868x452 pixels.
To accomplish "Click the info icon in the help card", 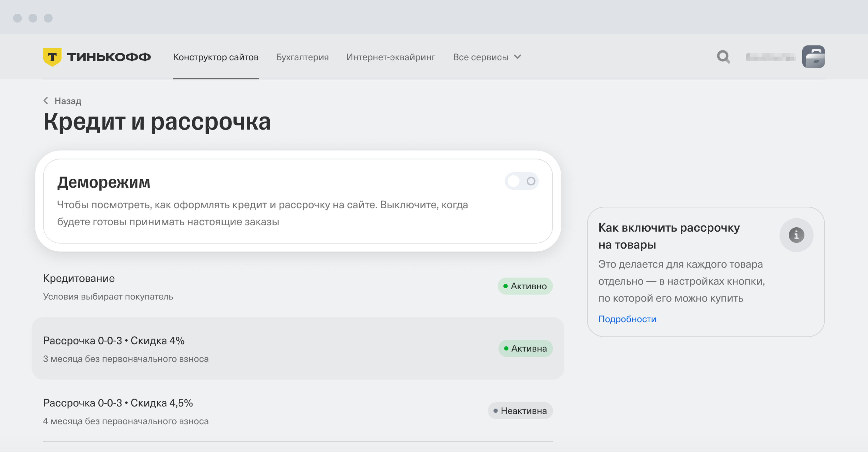I will click(x=796, y=235).
